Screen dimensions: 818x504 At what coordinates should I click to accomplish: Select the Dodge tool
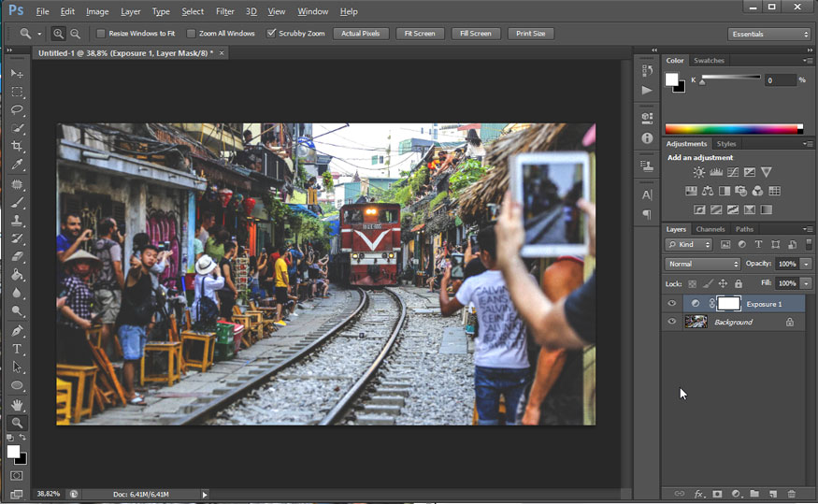pos(17,311)
